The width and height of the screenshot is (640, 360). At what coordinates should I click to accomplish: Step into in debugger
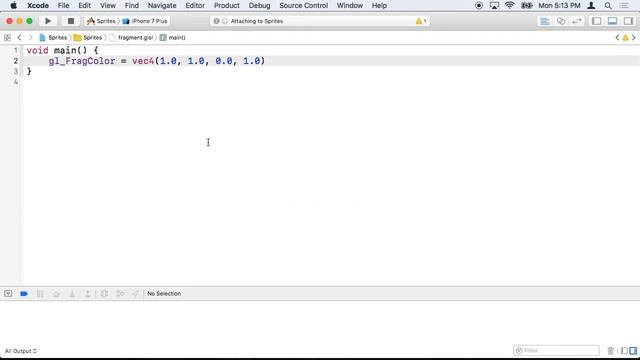point(72,293)
